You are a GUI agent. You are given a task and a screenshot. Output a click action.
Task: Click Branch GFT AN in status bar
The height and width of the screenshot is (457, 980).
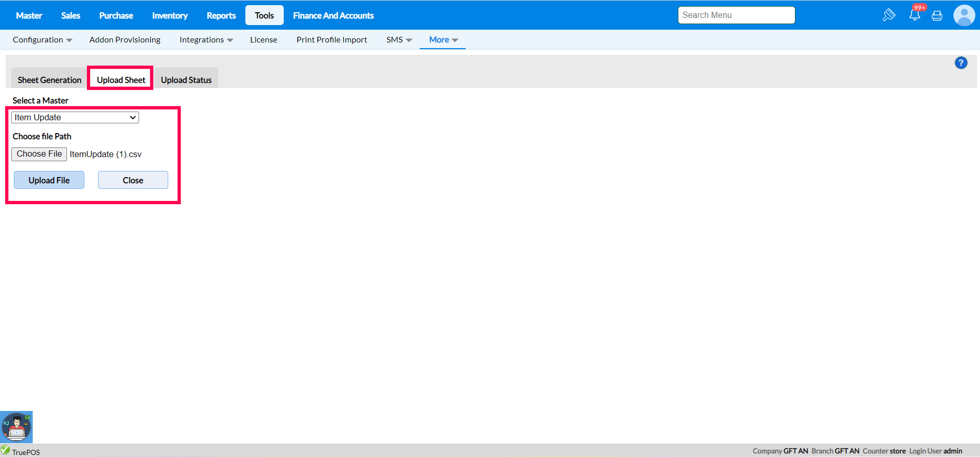tap(835, 451)
